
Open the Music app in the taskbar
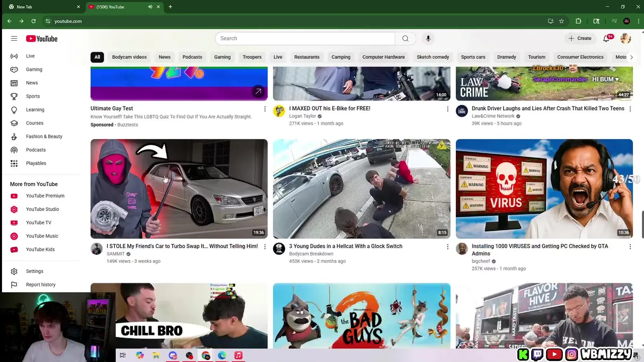tap(238, 355)
